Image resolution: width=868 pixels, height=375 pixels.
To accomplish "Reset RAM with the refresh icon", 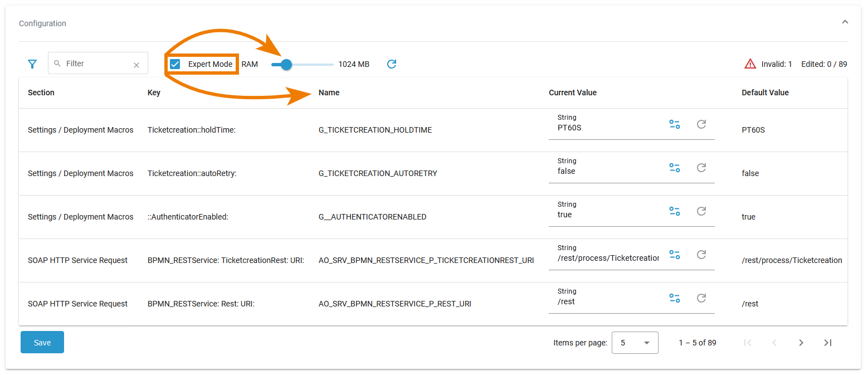I will (392, 64).
